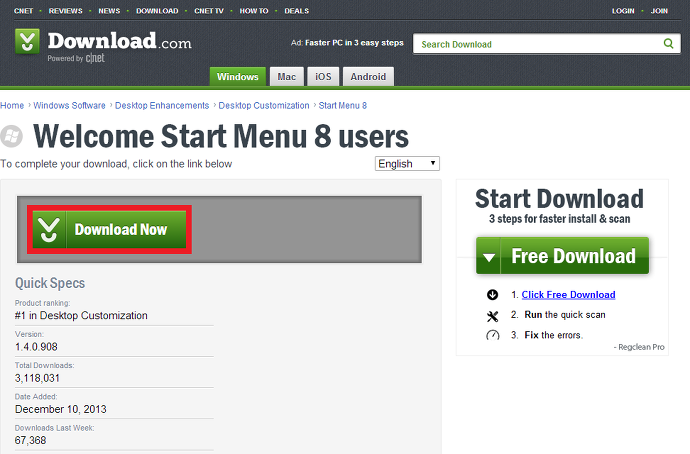690x454 pixels.
Task: Click downloads last week value 67,368
Action: pos(30,440)
